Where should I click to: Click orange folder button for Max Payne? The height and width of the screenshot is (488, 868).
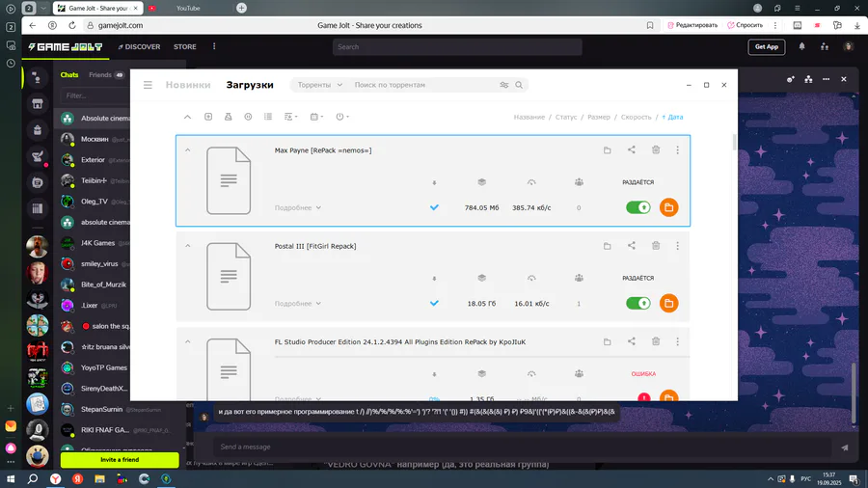668,207
